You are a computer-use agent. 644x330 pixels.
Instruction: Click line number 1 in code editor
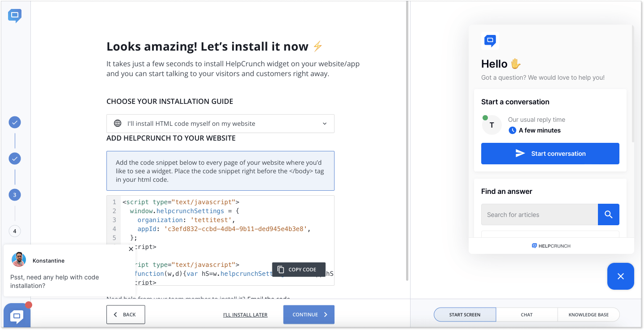[114, 202]
